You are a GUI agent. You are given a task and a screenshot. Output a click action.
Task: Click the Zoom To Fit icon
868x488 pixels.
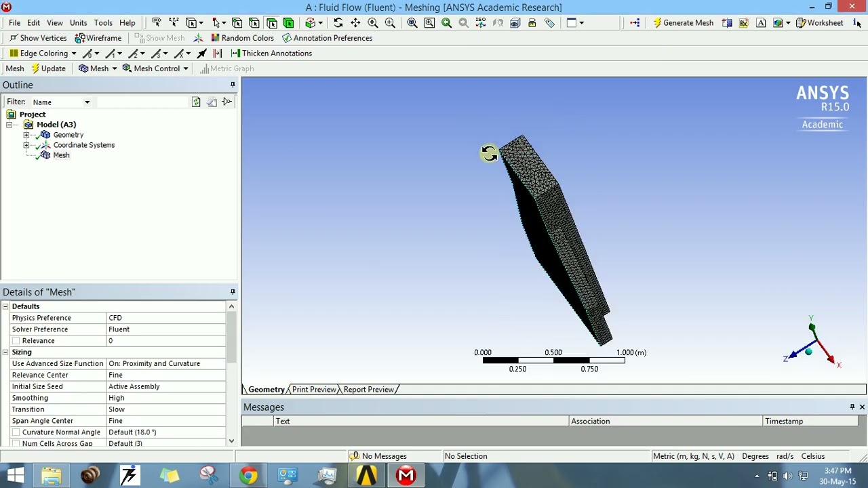[x=412, y=22]
